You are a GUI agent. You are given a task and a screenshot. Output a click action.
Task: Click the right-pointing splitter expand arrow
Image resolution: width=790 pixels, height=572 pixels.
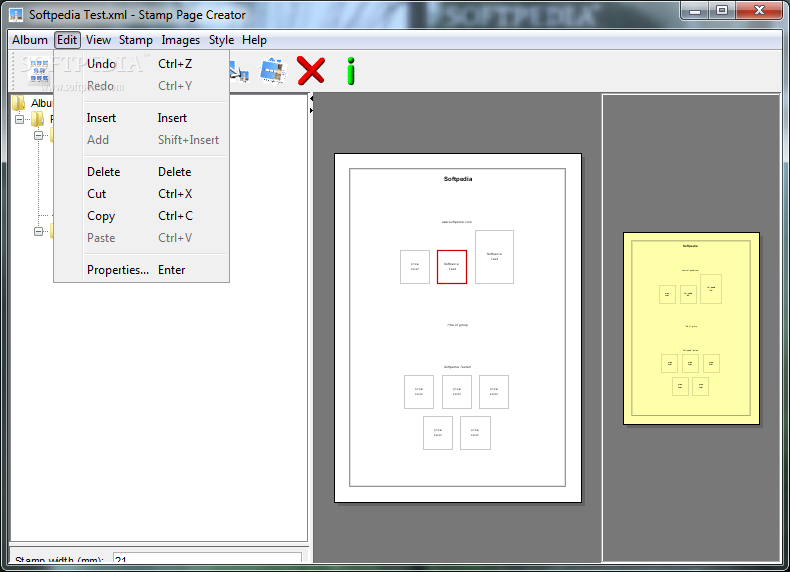click(x=311, y=110)
